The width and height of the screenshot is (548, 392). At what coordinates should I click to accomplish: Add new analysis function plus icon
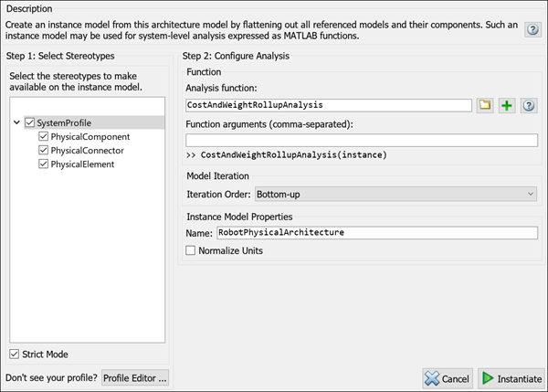point(507,105)
